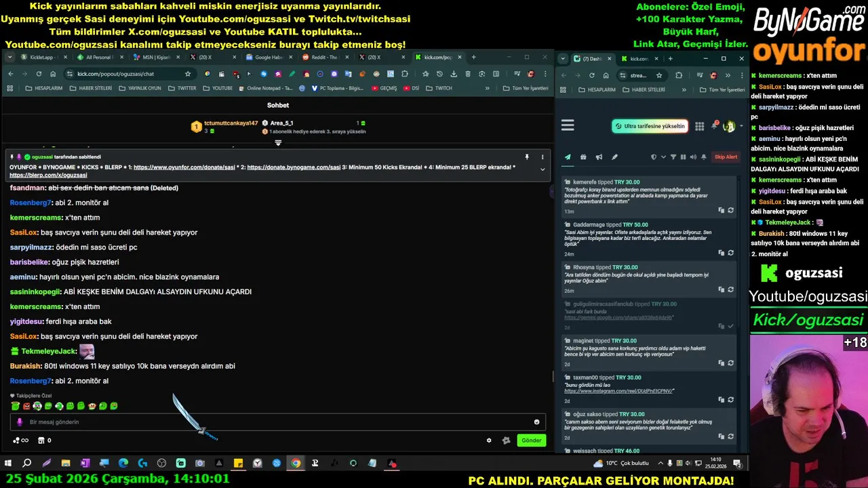Bookmark the Kick chat page with star
This screenshot has width=868, height=488.
tap(188, 74)
